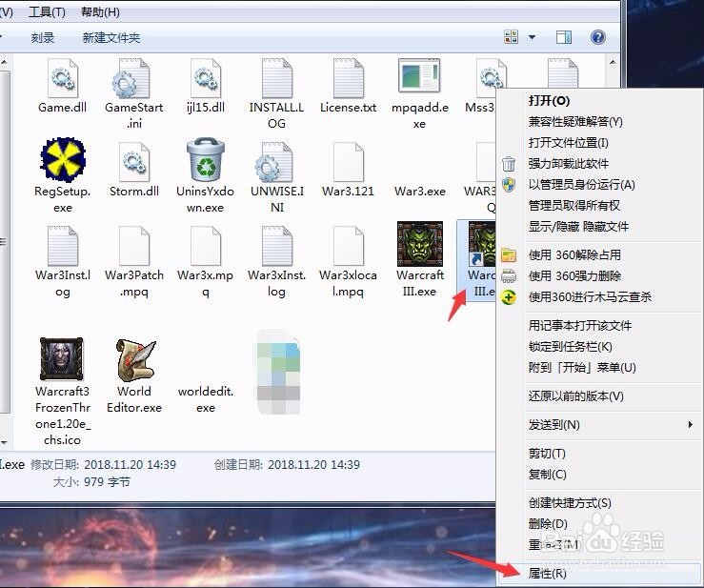Select the War3Patch.mpq file icon

pyautogui.click(x=134, y=246)
